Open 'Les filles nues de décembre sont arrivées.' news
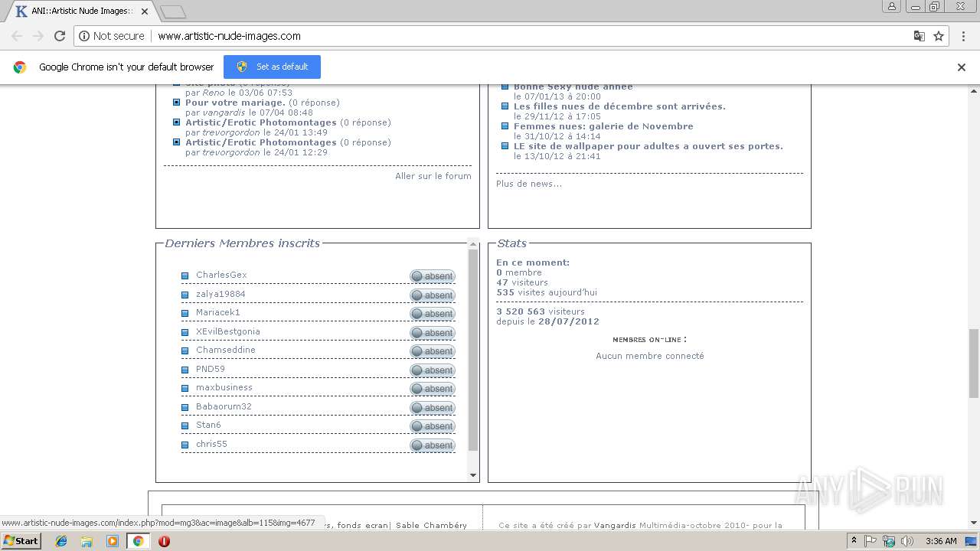Image resolution: width=980 pixels, height=551 pixels. pyautogui.click(x=619, y=106)
